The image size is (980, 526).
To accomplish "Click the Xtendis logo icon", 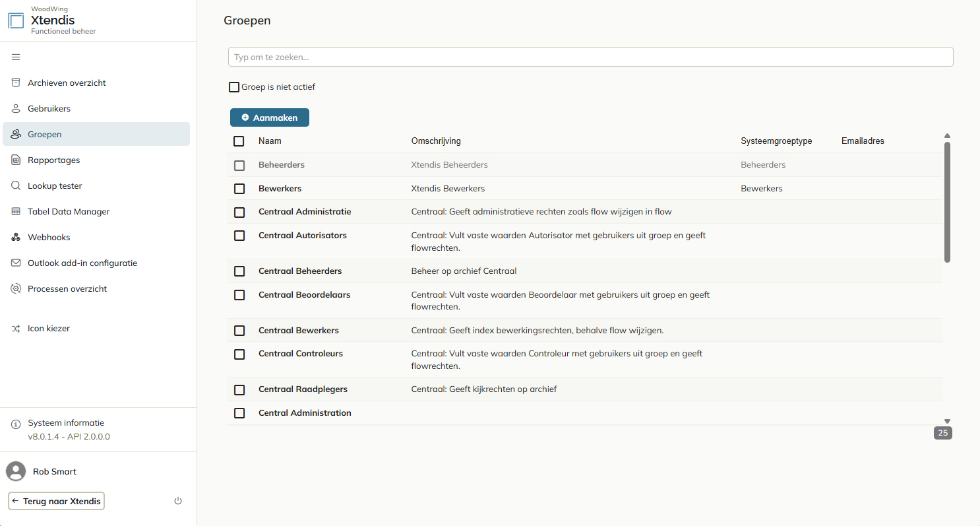I will (16, 20).
